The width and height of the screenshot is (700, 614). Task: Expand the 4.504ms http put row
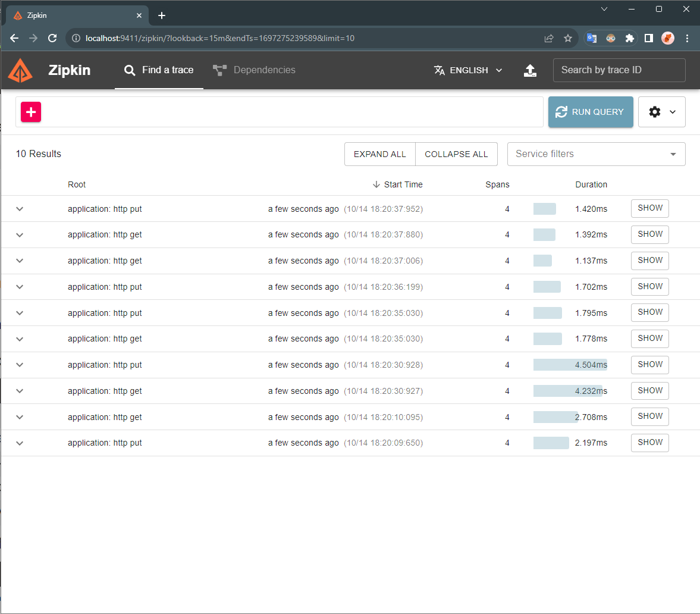(x=20, y=365)
